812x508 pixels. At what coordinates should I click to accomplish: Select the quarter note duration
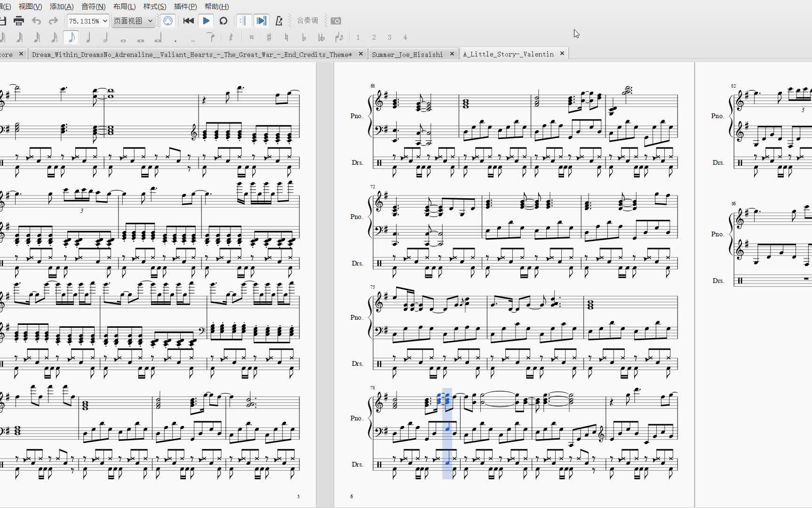tap(88, 37)
